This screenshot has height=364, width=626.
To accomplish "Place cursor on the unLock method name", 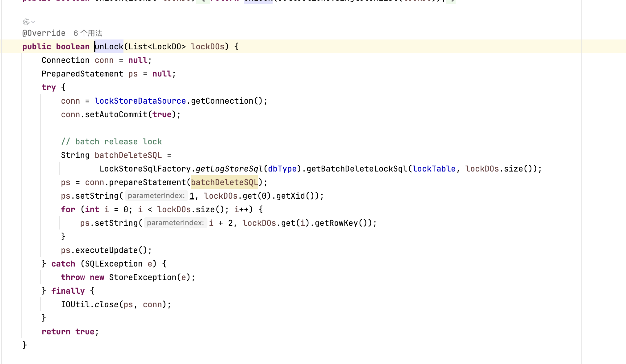I will [x=109, y=47].
